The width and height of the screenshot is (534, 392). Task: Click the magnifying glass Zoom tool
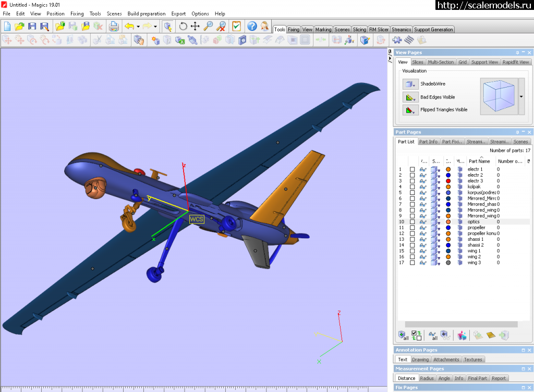(x=208, y=26)
